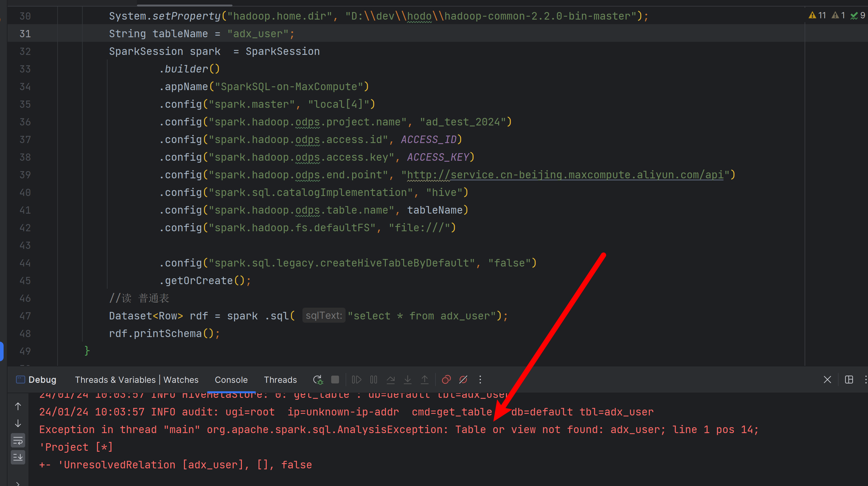Image resolution: width=868 pixels, height=486 pixels.
Task: Toggle scroll to end of console
Action: (x=18, y=457)
